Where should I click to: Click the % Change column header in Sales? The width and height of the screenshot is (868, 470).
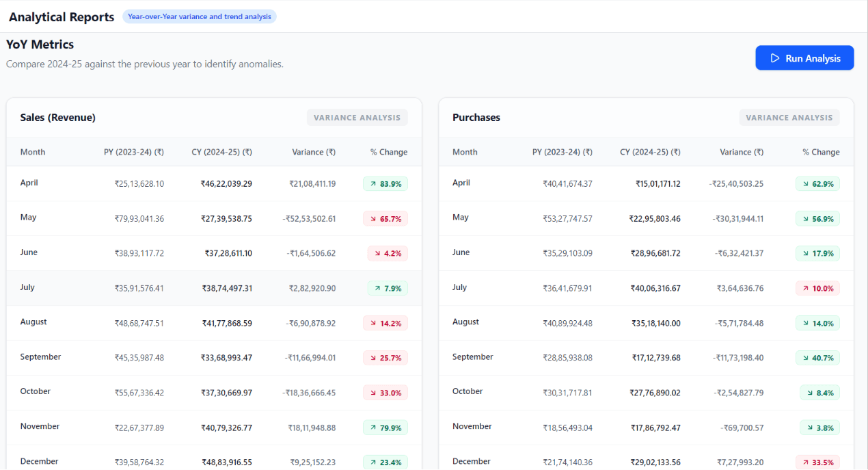pyautogui.click(x=389, y=152)
